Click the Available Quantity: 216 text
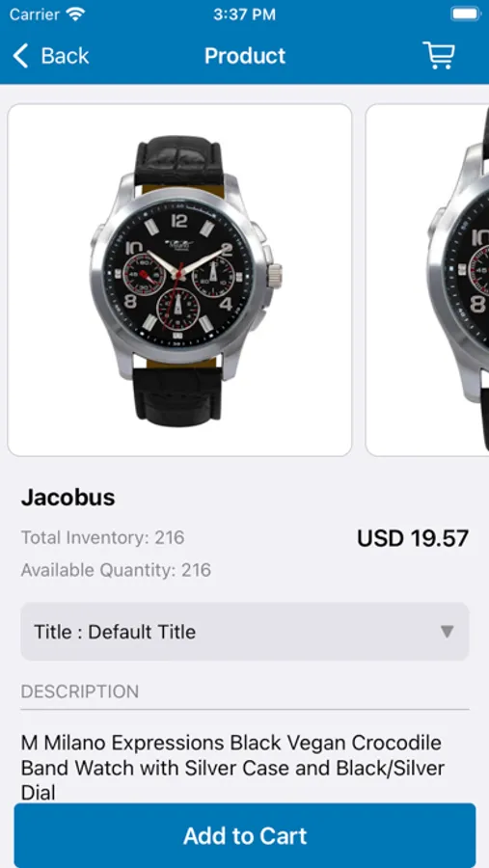This screenshot has height=868, width=489. 117,570
